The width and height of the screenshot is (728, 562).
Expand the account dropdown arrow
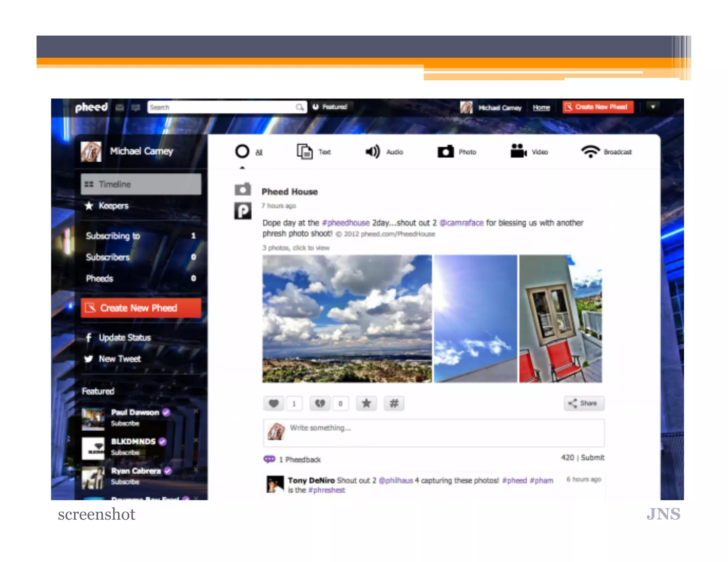click(653, 107)
